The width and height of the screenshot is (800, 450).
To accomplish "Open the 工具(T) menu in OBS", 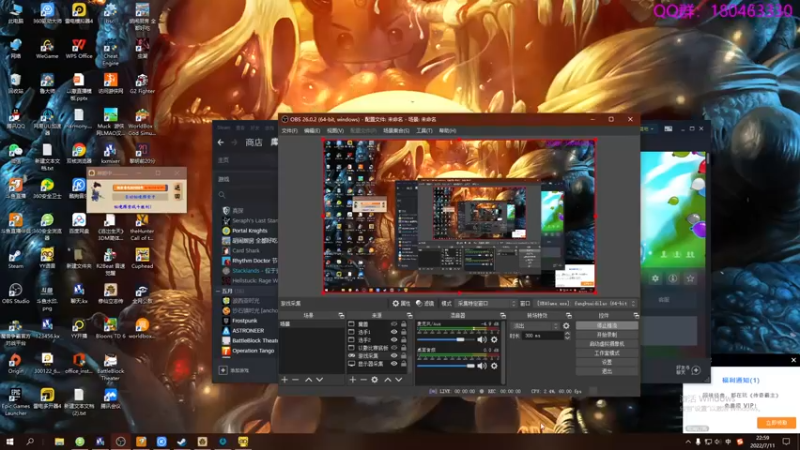I will pyautogui.click(x=424, y=131).
